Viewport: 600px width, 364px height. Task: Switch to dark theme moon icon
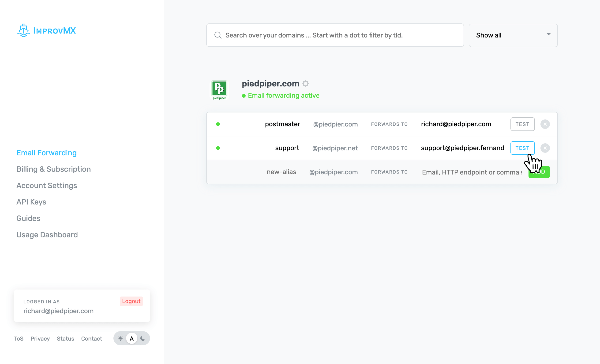(x=143, y=338)
